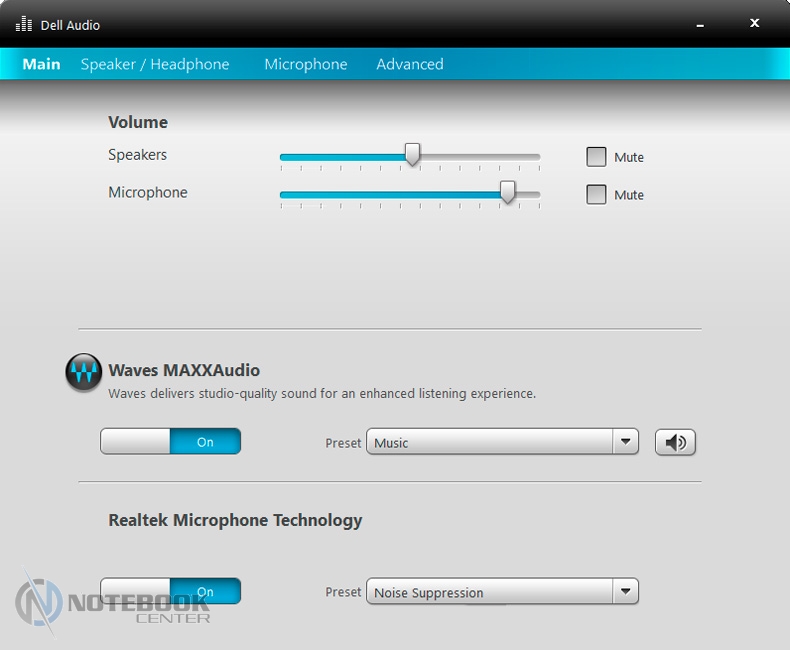The width and height of the screenshot is (790, 650).
Task: Toggle the Waves MAXXAudio On switch
Action: tap(205, 442)
